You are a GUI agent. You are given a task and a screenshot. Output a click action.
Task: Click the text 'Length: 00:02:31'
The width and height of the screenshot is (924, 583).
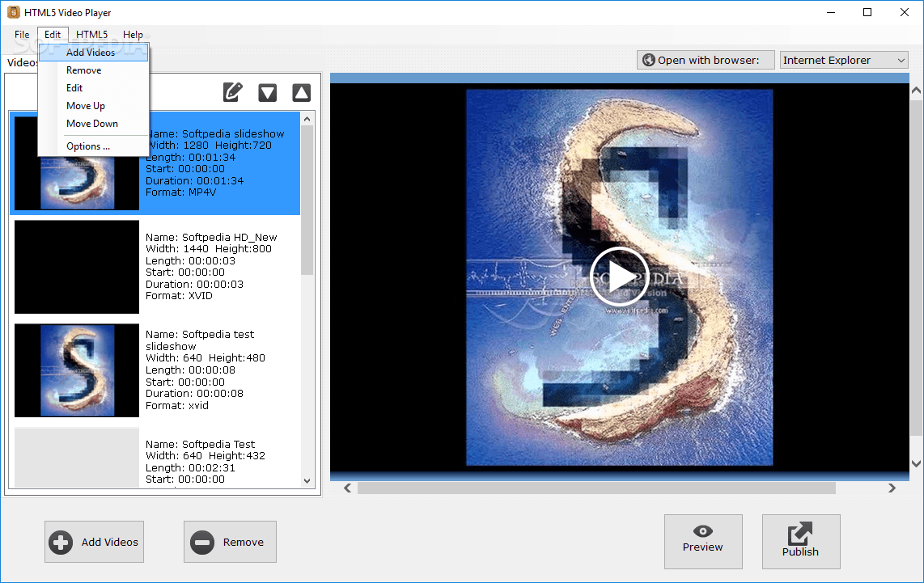point(190,467)
